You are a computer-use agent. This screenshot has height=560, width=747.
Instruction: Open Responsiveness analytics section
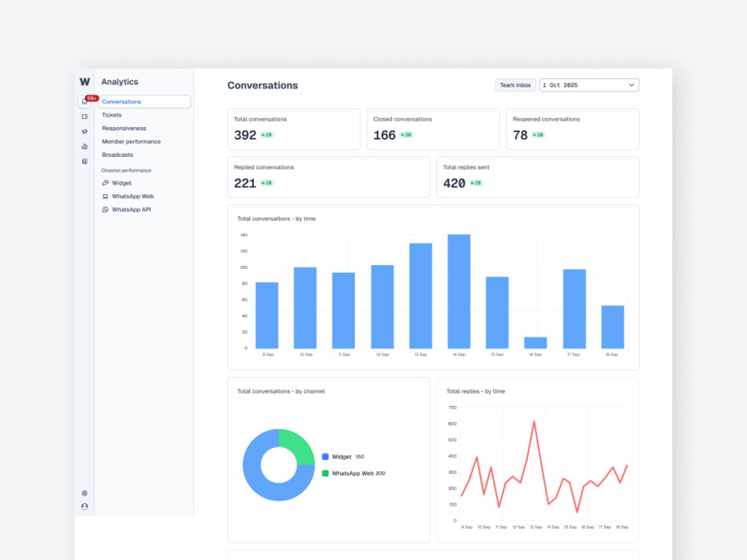point(124,128)
